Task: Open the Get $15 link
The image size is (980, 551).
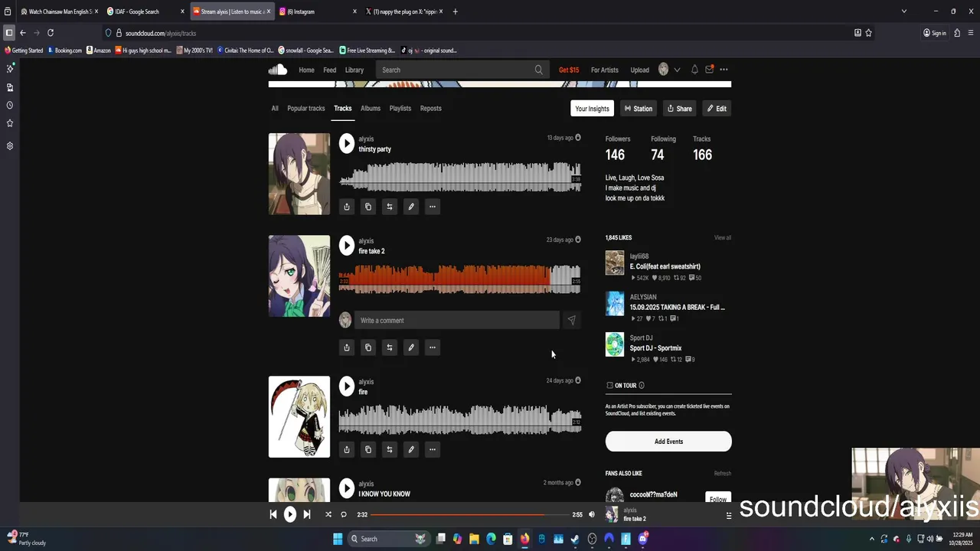Action: 569,70
